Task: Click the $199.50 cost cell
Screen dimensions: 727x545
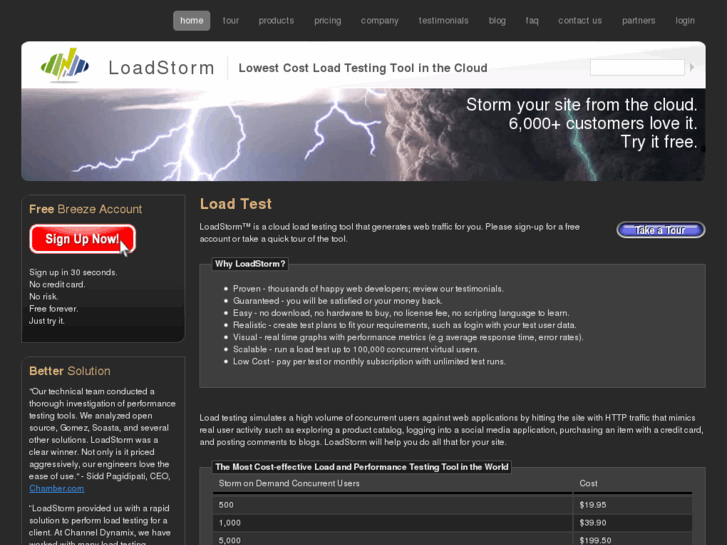Action: point(633,540)
